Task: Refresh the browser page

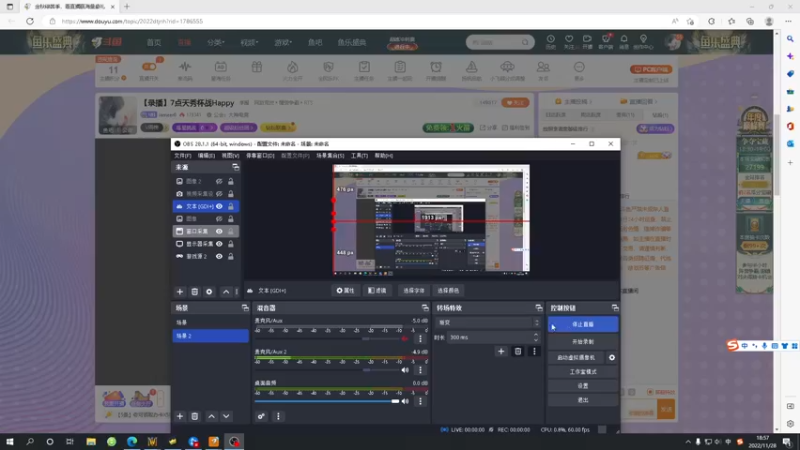Action: pos(30,21)
